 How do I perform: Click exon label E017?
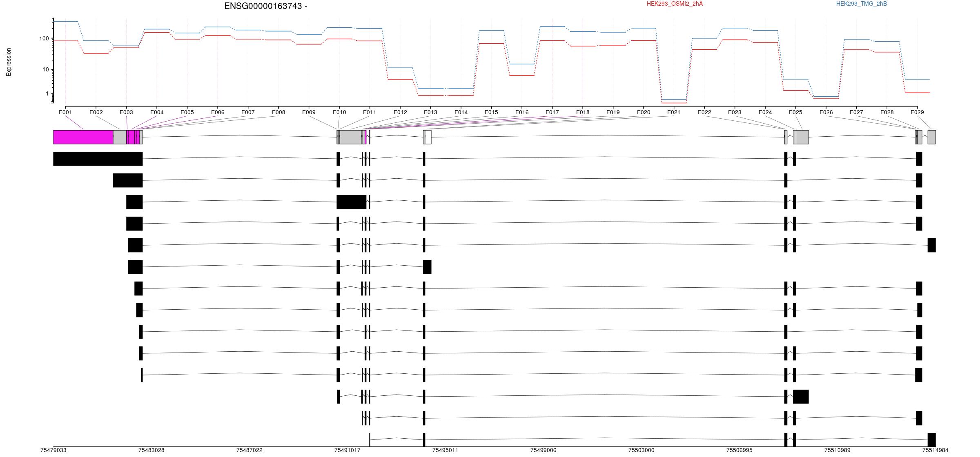pyautogui.click(x=552, y=112)
